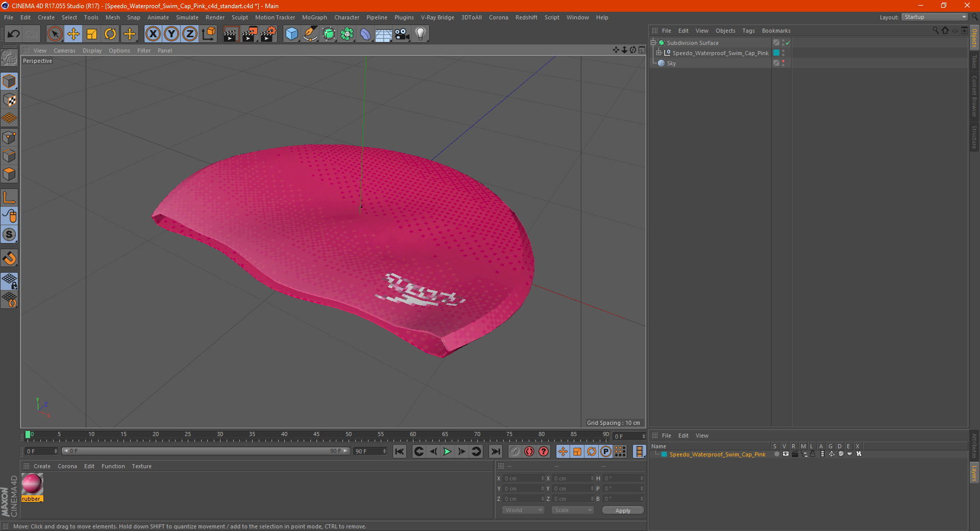Image resolution: width=980 pixels, height=531 pixels.
Task: Go to end of animation
Action: (x=495, y=451)
